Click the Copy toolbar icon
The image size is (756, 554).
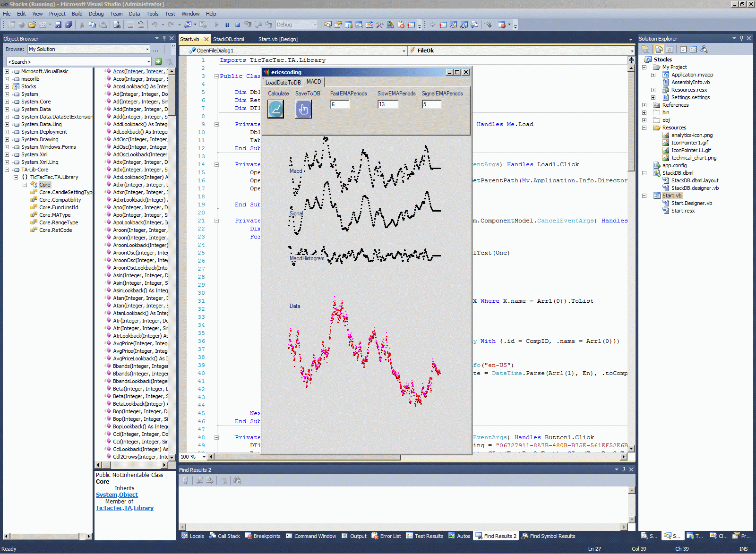pyautogui.click(x=93, y=25)
